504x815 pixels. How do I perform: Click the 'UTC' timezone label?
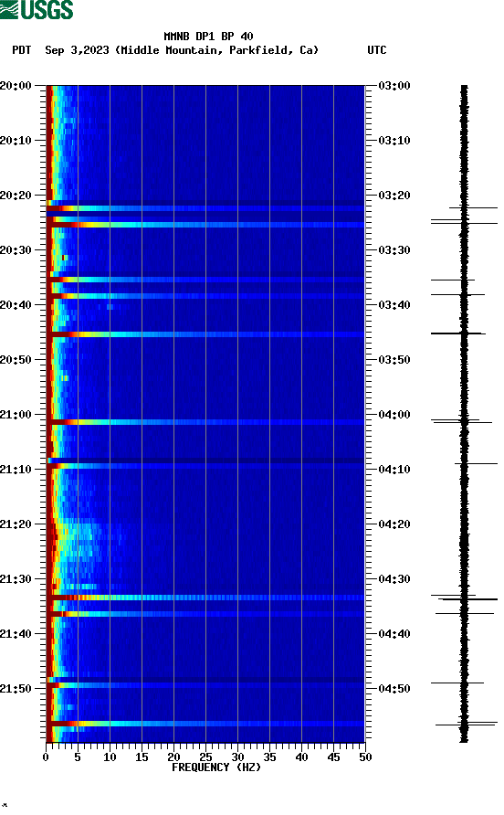coord(377,50)
